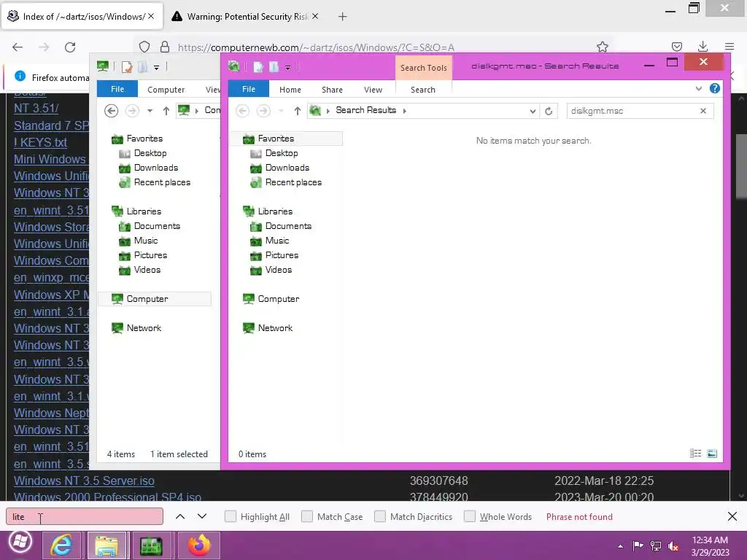Click Help question mark in Search Results window
This screenshot has height=560, width=747.
(715, 88)
